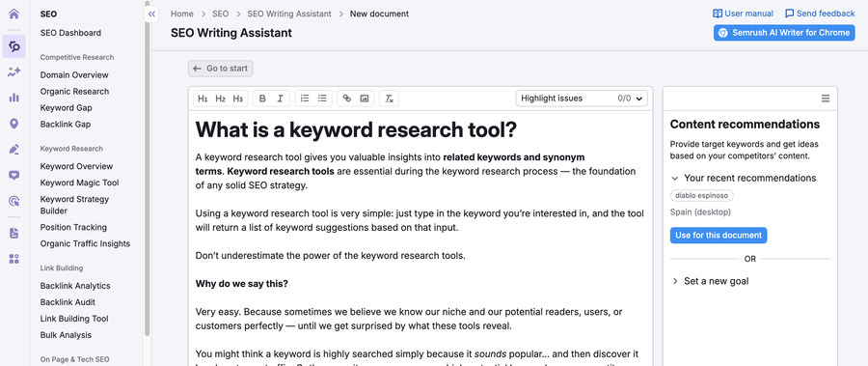The image size is (868, 366).
Task: Insert an image
Action: (365, 99)
